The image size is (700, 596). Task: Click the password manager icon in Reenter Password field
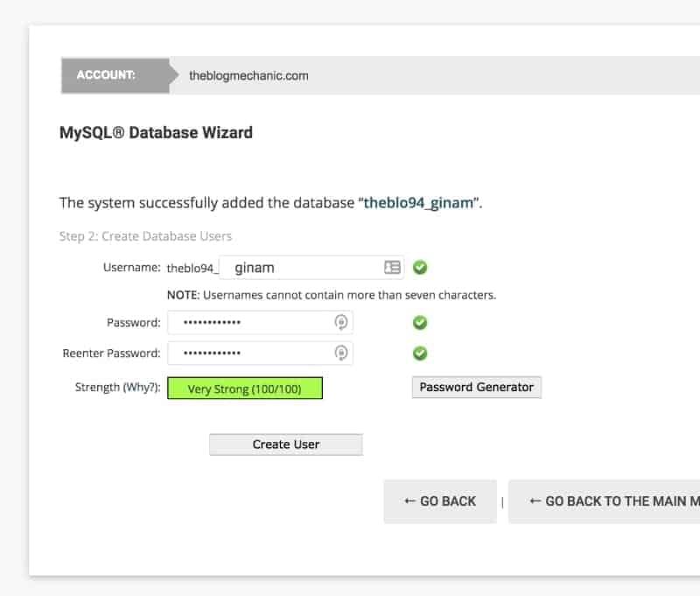(x=341, y=354)
